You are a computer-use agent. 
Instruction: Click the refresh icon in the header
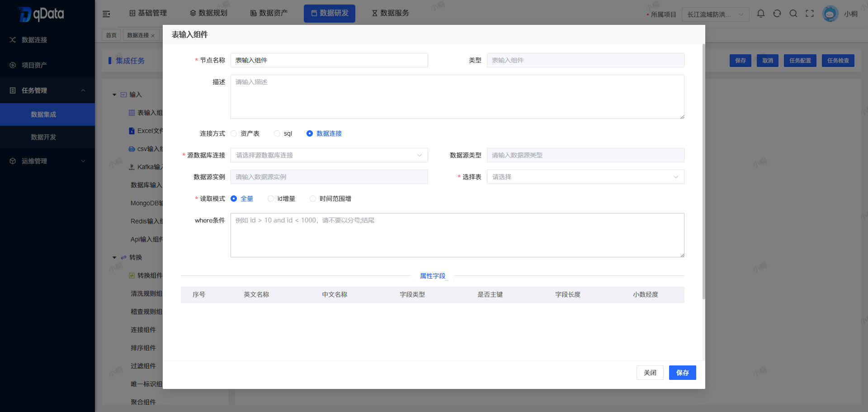[x=777, y=14]
